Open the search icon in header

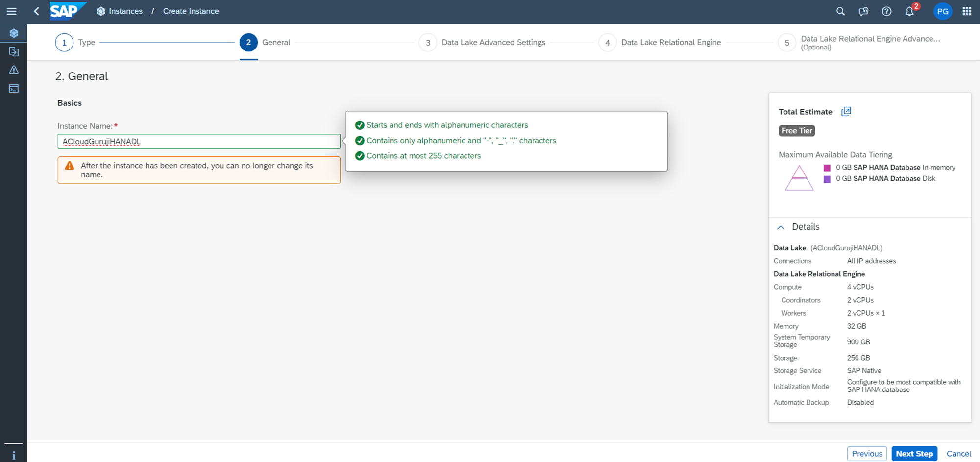coord(840,11)
